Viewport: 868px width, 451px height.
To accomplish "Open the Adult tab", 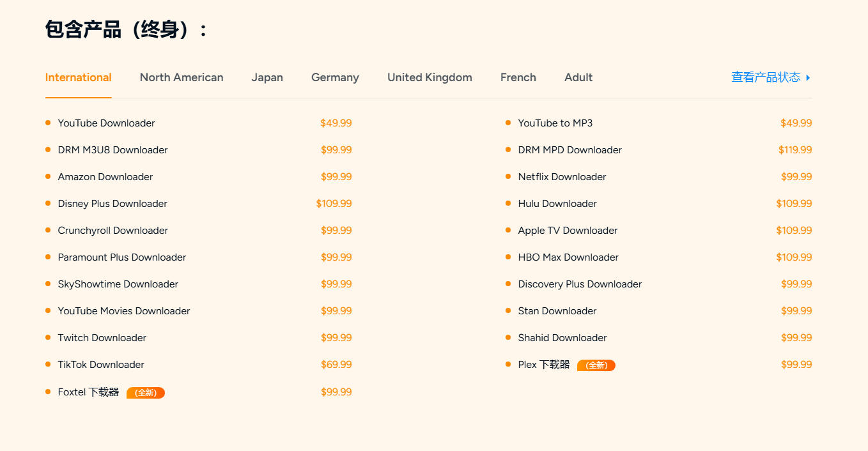I will coord(578,77).
